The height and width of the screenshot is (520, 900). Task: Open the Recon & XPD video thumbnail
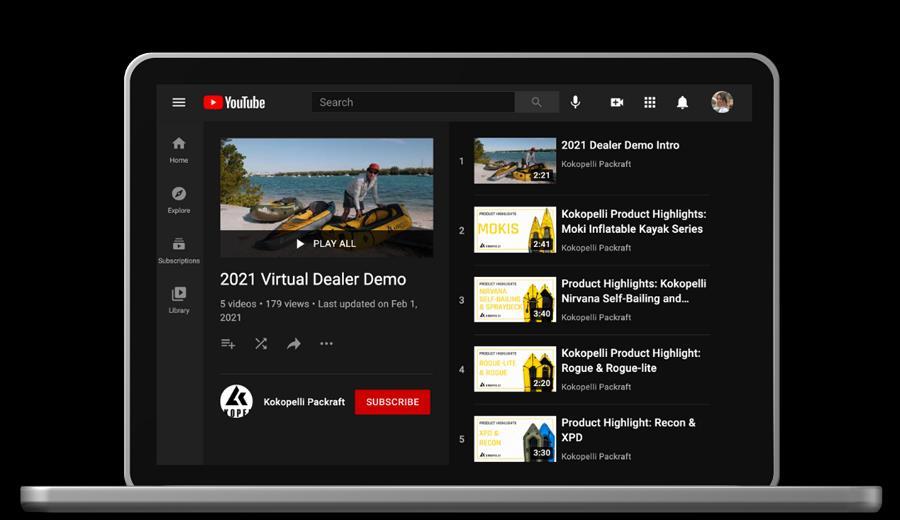tap(515, 439)
